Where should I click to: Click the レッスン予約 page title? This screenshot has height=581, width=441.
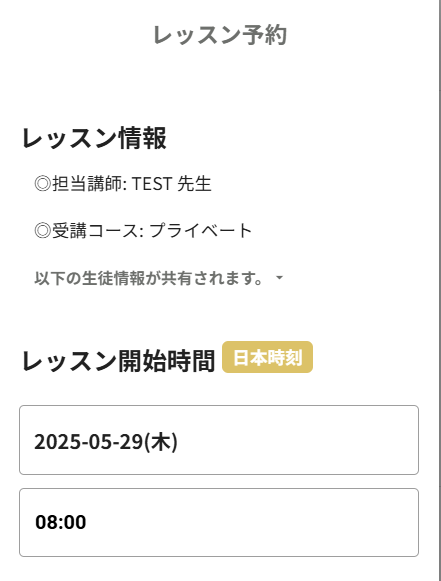pyautogui.click(x=220, y=35)
